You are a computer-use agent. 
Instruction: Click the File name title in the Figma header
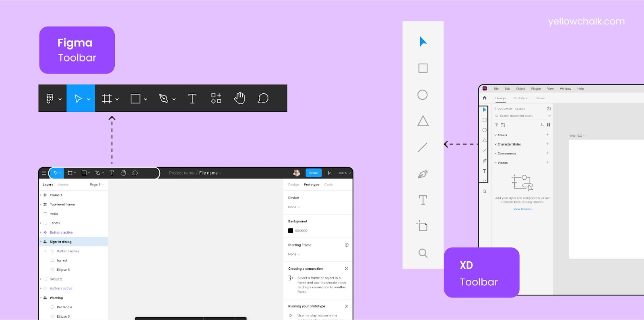[x=208, y=173]
